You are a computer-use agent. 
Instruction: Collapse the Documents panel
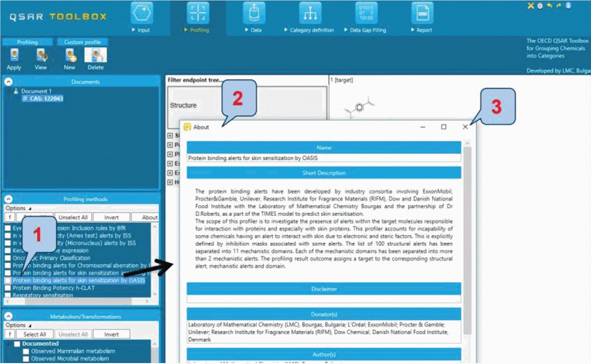pos(8,82)
